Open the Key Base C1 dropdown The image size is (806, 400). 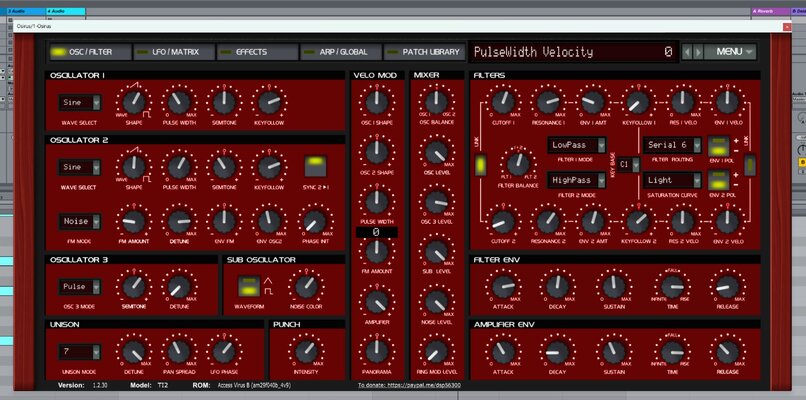(x=629, y=165)
